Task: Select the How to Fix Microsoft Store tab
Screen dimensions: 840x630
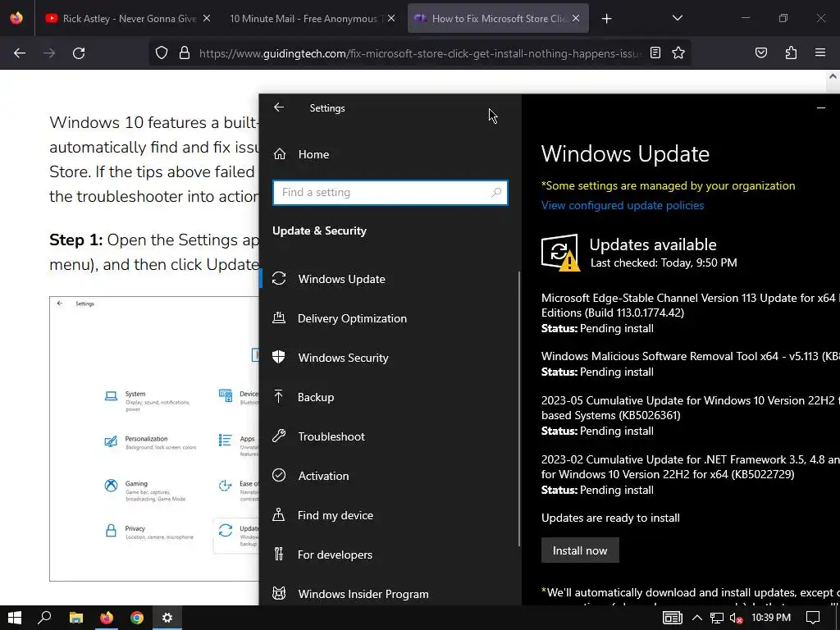Action: click(498, 18)
